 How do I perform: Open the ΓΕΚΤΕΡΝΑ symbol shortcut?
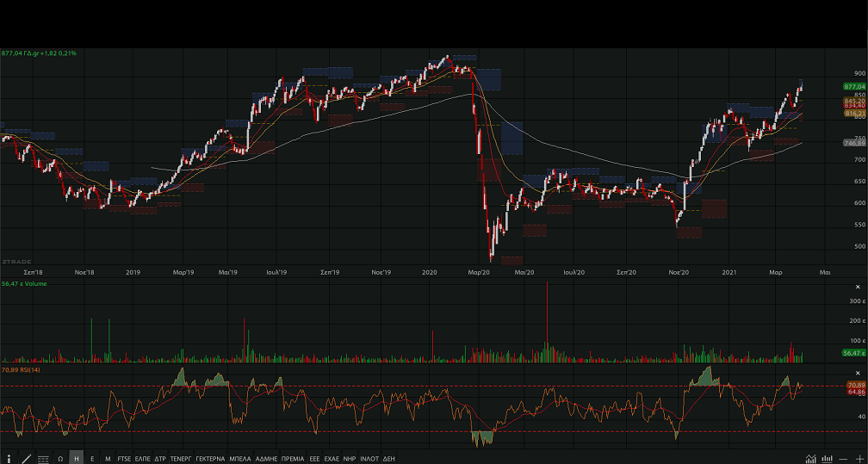click(x=210, y=459)
